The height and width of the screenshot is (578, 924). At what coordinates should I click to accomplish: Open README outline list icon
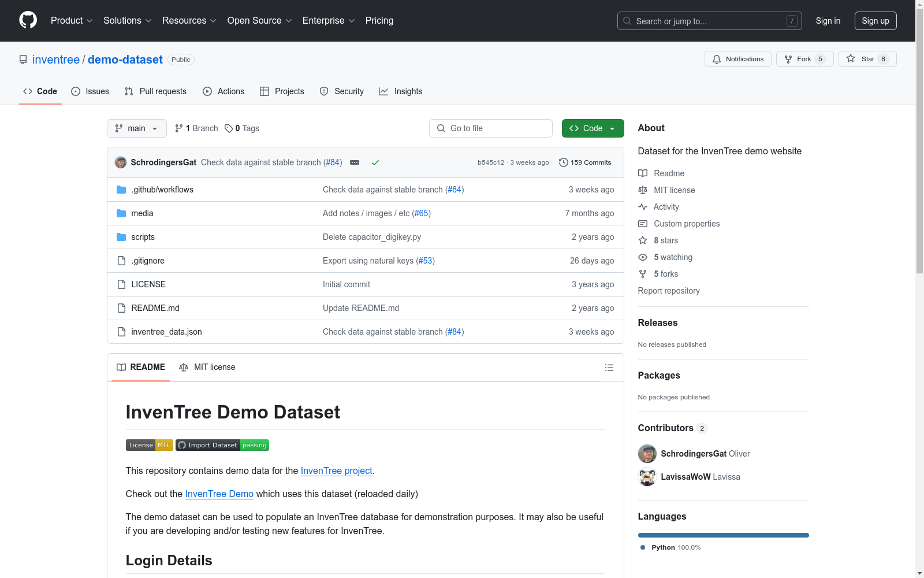(x=609, y=368)
